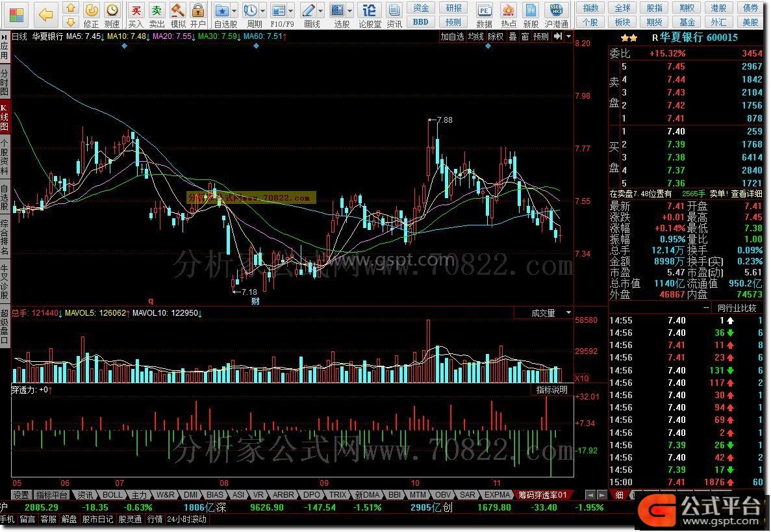Click the 查看详细 view details link
Viewport: 771px width, 532px height.
coord(746,194)
